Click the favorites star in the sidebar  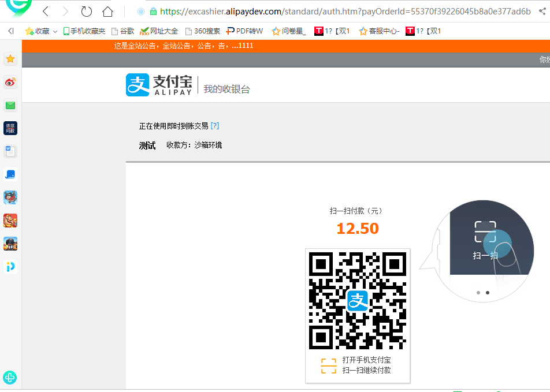click(x=10, y=59)
